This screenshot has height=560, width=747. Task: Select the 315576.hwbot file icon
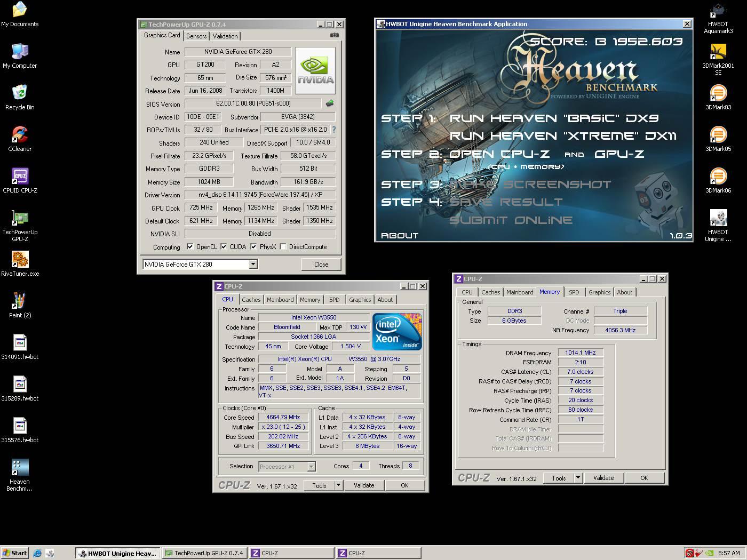[x=20, y=430]
